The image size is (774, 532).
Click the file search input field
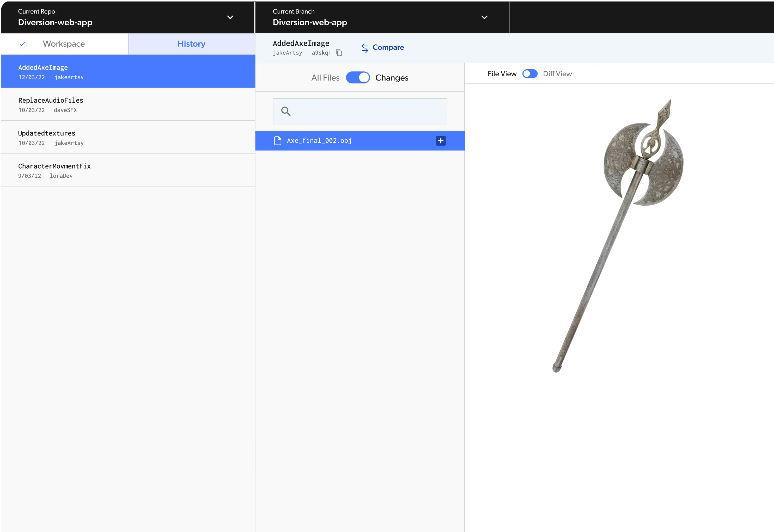[x=360, y=111]
